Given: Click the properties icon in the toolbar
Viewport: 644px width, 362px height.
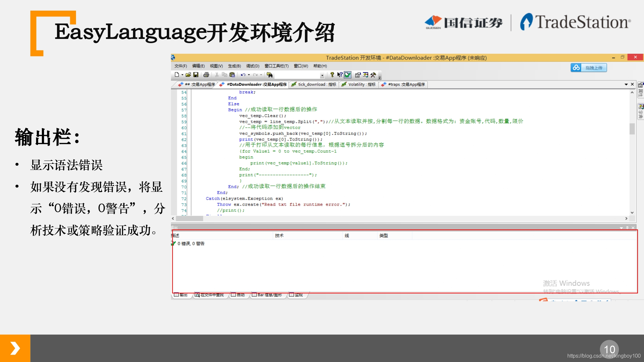Looking at the screenshot, I should coord(357,75).
